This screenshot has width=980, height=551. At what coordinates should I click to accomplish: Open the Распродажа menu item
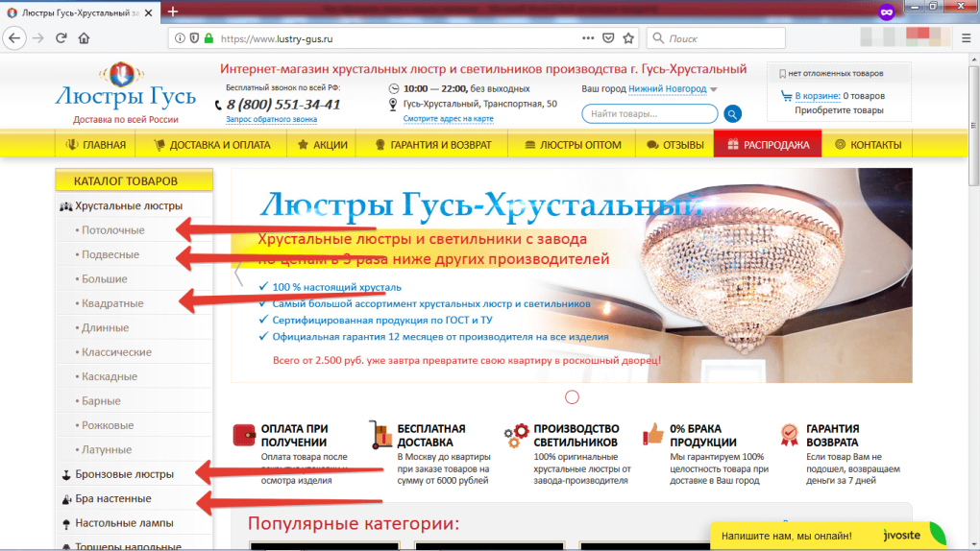tap(768, 145)
